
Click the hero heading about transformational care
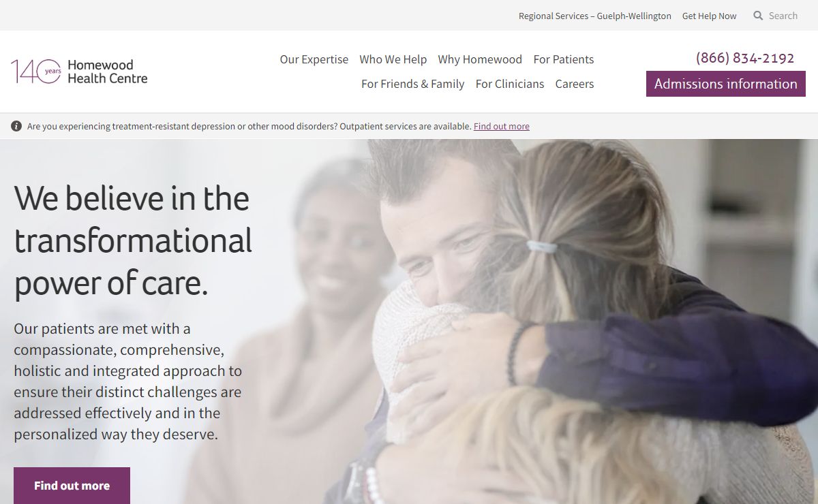pyautogui.click(x=133, y=240)
